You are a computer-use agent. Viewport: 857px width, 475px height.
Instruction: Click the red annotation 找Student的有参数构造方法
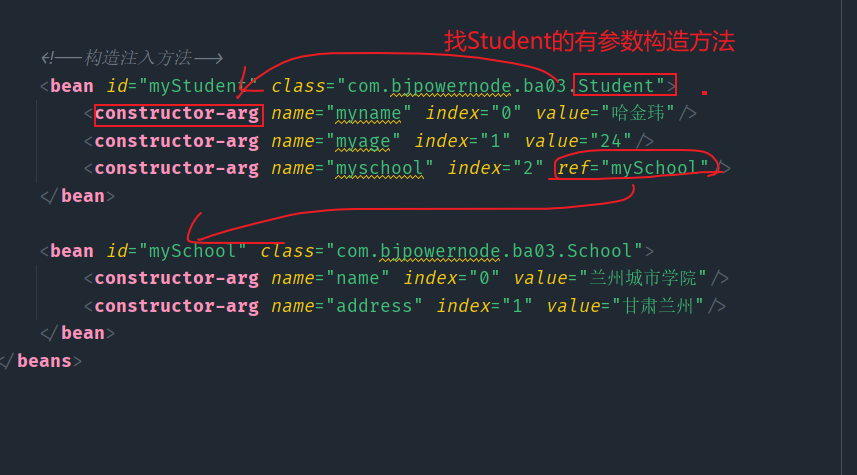point(589,41)
